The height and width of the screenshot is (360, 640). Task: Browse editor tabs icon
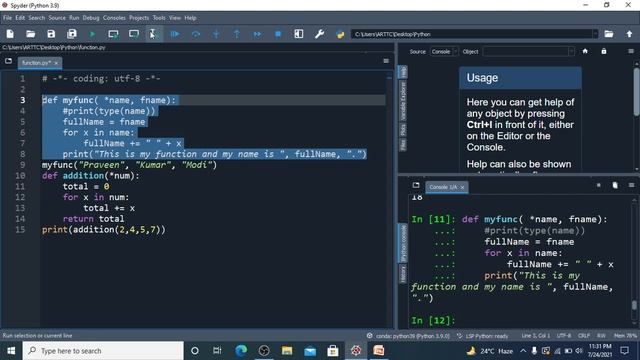pos(8,61)
